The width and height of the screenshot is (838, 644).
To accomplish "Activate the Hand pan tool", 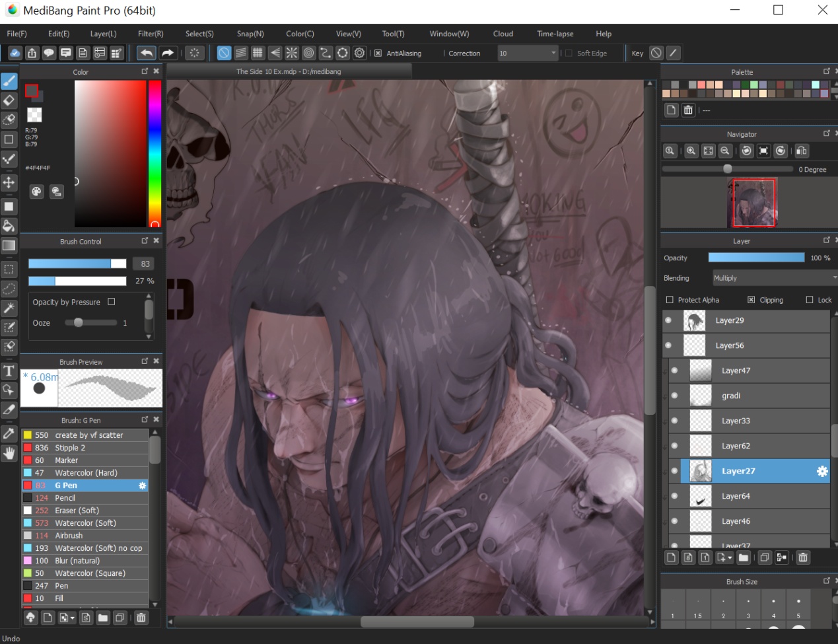I will [9, 453].
